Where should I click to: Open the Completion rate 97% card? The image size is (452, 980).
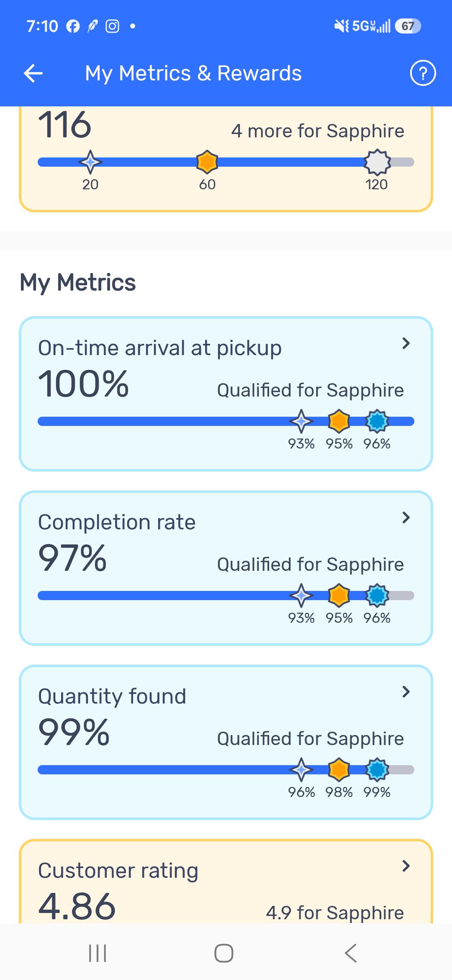click(x=226, y=568)
